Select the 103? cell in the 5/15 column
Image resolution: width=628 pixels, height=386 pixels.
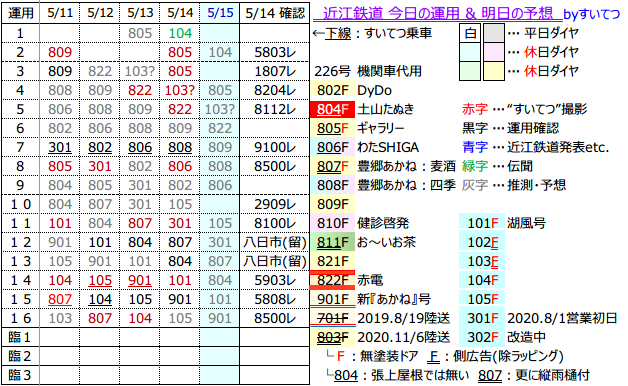point(220,109)
